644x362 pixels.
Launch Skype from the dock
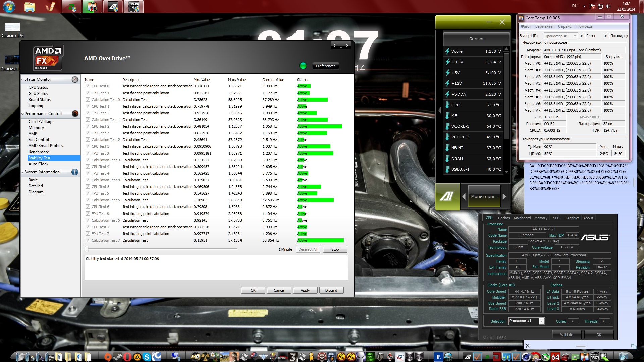pyautogui.click(x=147, y=357)
